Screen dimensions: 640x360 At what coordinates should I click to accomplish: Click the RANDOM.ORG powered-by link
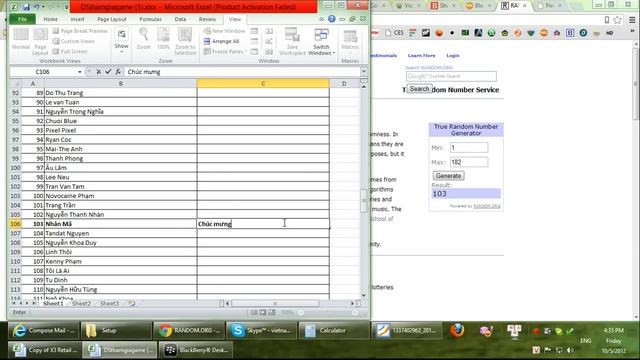(x=487, y=206)
